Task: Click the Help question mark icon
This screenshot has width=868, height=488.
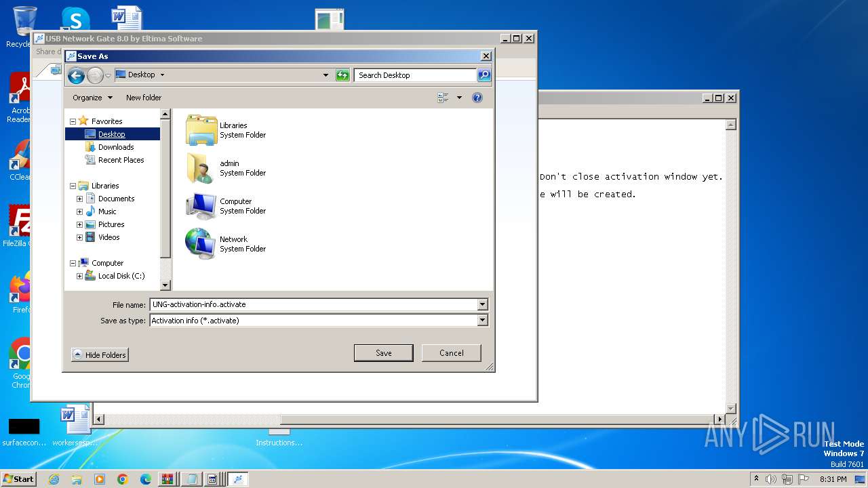Action: [x=477, y=98]
